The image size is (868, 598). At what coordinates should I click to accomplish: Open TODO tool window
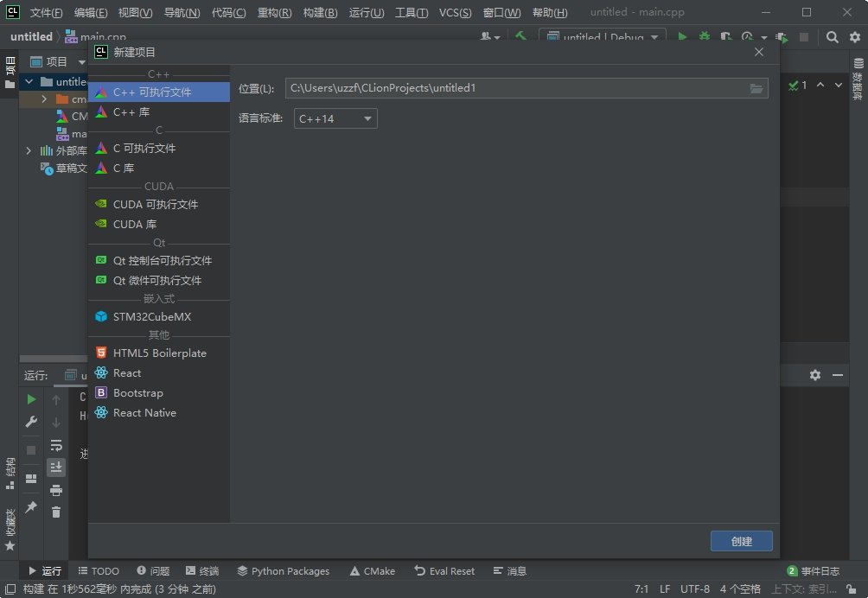coord(99,571)
